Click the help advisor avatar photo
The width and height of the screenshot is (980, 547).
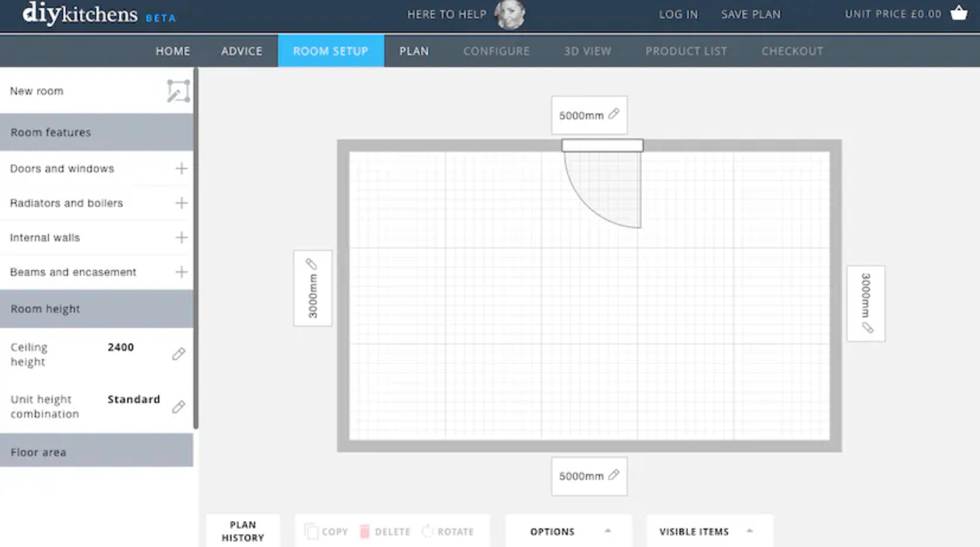click(509, 15)
